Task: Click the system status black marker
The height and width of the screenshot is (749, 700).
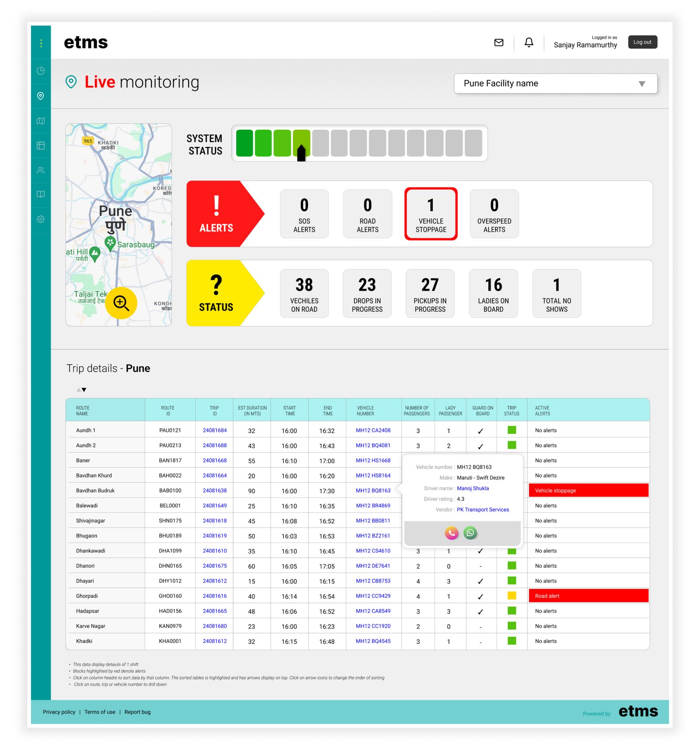Action: [x=301, y=153]
